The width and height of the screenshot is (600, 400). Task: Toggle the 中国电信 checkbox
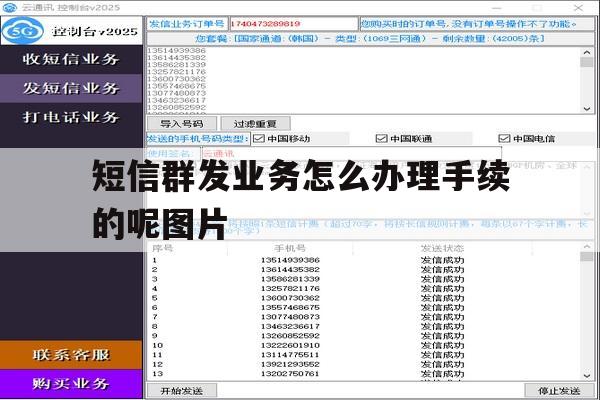pos(504,139)
